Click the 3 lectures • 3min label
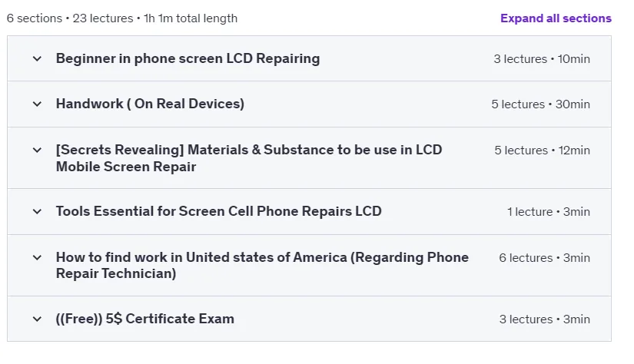Screen dimensions: 634x364 click(x=545, y=319)
